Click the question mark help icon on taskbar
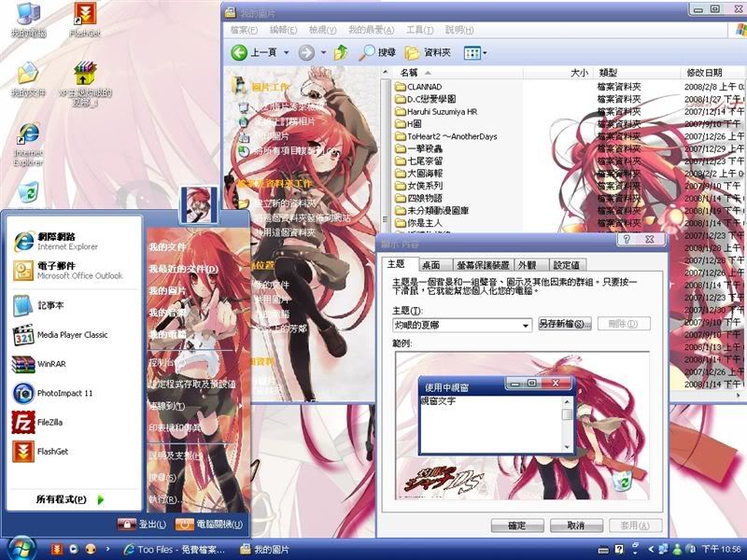 619,550
